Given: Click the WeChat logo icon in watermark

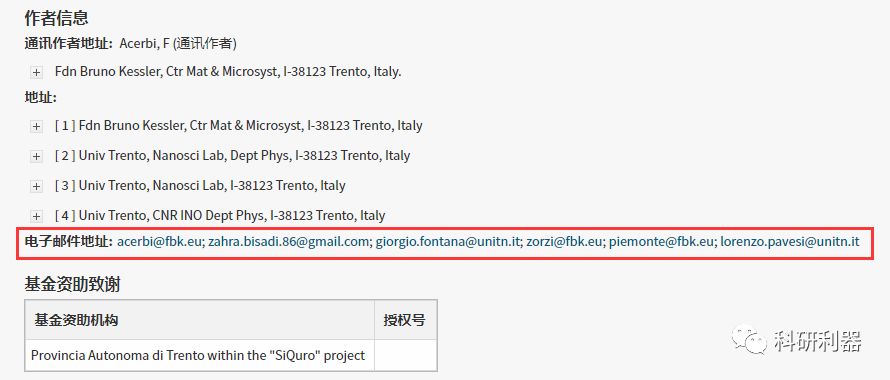Looking at the screenshot, I should pos(750,341).
